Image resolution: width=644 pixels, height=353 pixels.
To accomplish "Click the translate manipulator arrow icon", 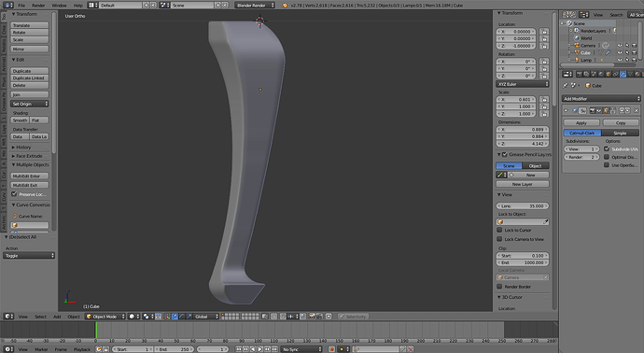I will click(175, 317).
